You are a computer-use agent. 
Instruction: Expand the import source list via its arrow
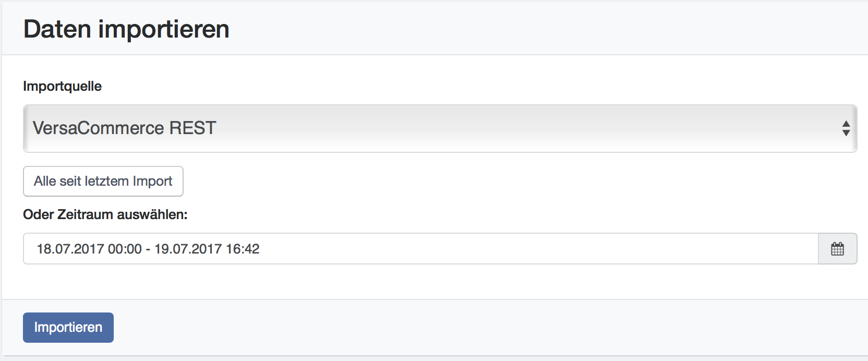[846, 128]
